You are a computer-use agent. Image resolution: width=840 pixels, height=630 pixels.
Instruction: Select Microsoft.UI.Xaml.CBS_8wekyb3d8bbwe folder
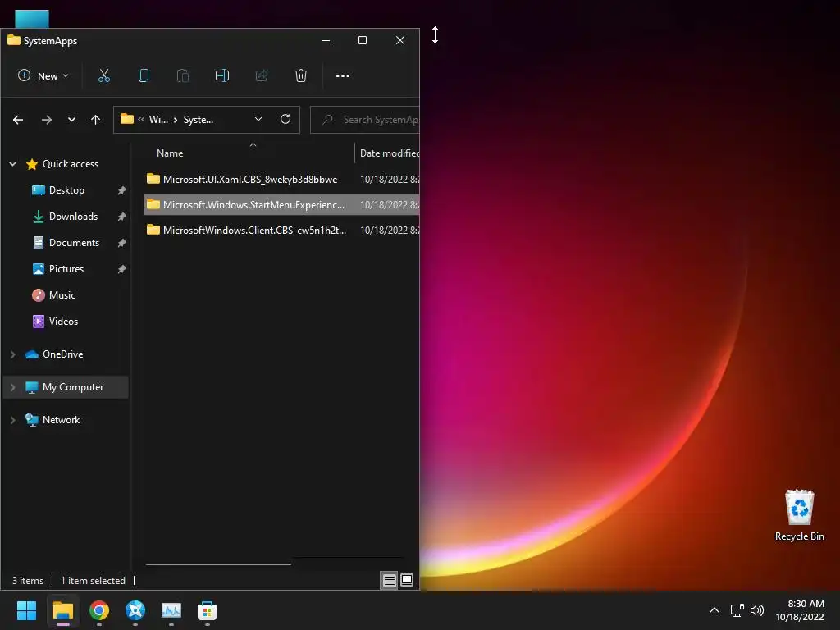tap(250, 180)
